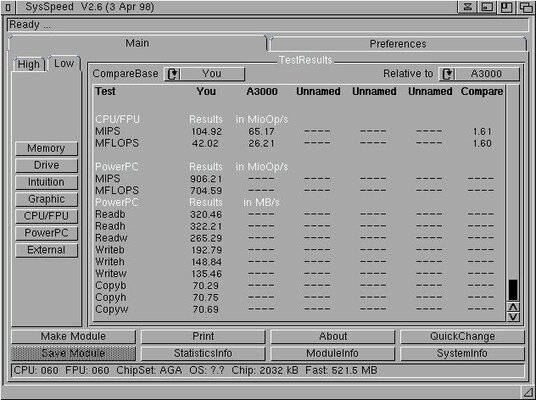Click the Make Module button
536x400 pixels.
(x=73, y=336)
